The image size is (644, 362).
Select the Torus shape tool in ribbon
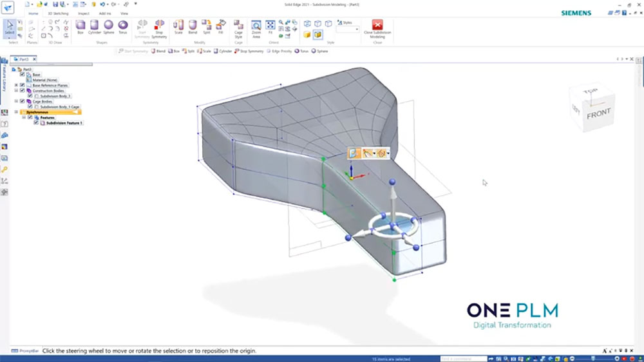tap(123, 27)
